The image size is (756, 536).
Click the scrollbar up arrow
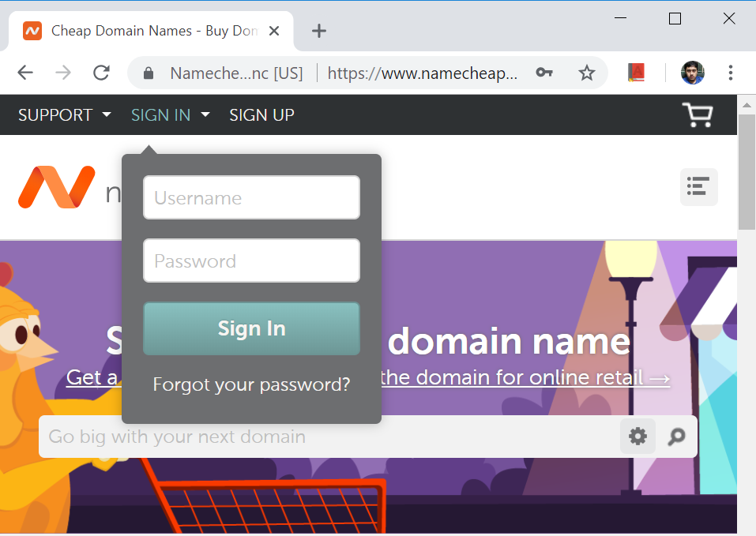click(x=747, y=104)
